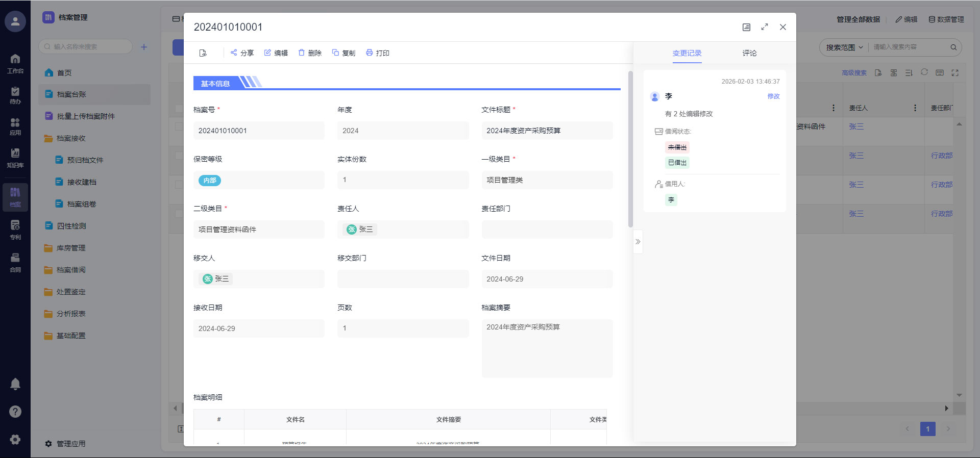Click the Copy record icon
Viewport: 980px width, 458px height.
tap(335, 53)
